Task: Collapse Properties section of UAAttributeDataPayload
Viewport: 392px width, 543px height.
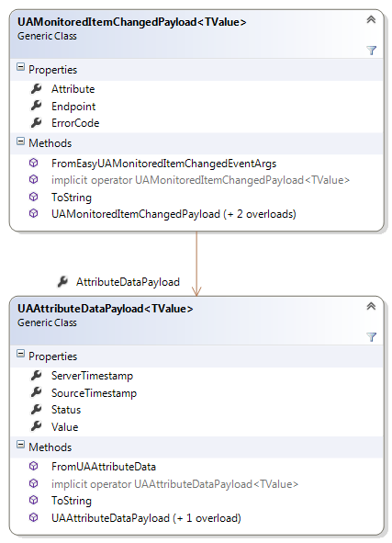Action: (x=21, y=354)
